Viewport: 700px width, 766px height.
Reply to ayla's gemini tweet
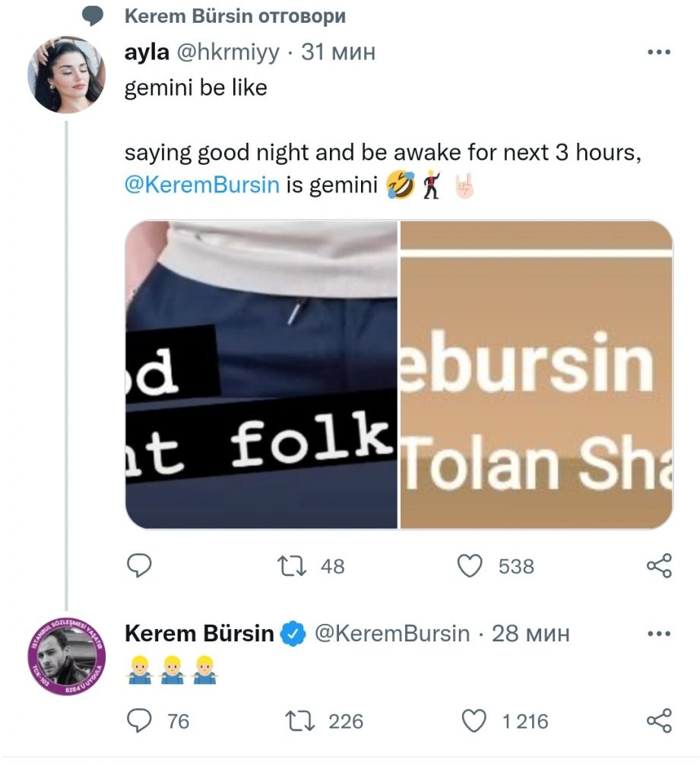coord(140,565)
